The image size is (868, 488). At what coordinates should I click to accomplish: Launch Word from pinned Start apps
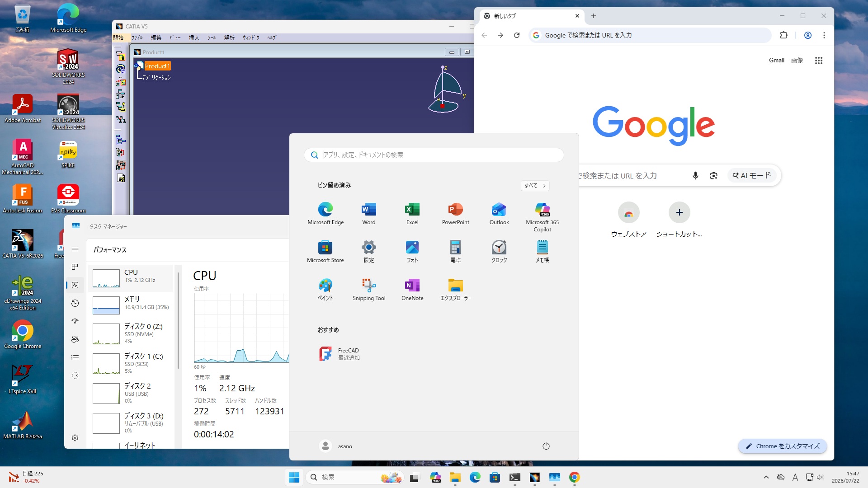click(369, 214)
